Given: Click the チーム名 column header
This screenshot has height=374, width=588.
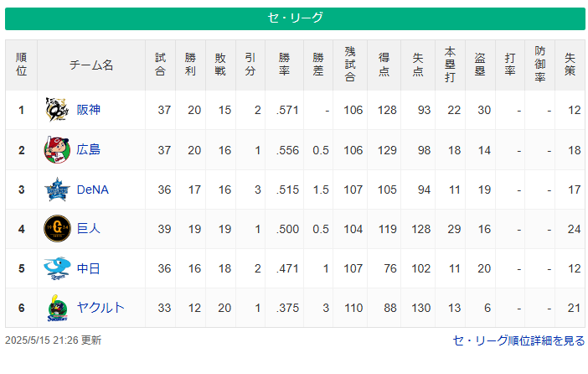Looking at the screenshot, I should pyautogui.click(x=91, y=65).
